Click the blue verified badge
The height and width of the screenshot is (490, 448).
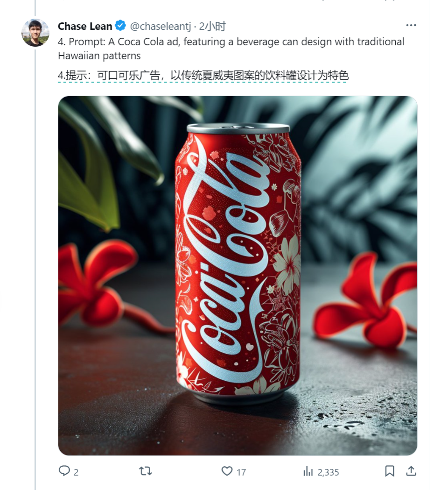[121, 26]
